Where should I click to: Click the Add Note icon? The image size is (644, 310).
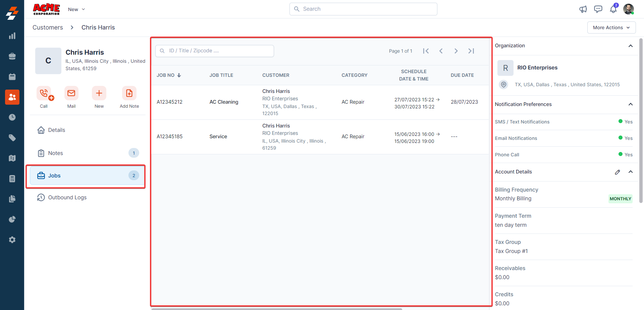click(129, 93)
